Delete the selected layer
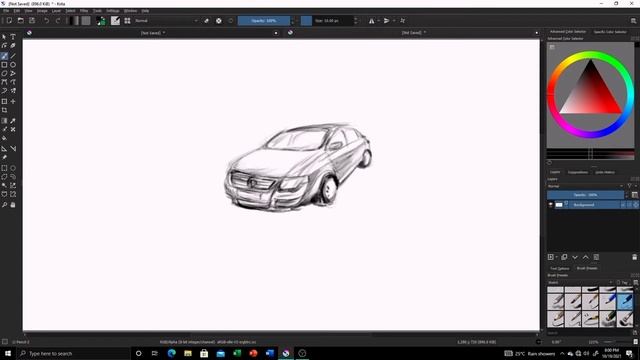Viewport: 640px width, 360px height. (x=634, y=258)
